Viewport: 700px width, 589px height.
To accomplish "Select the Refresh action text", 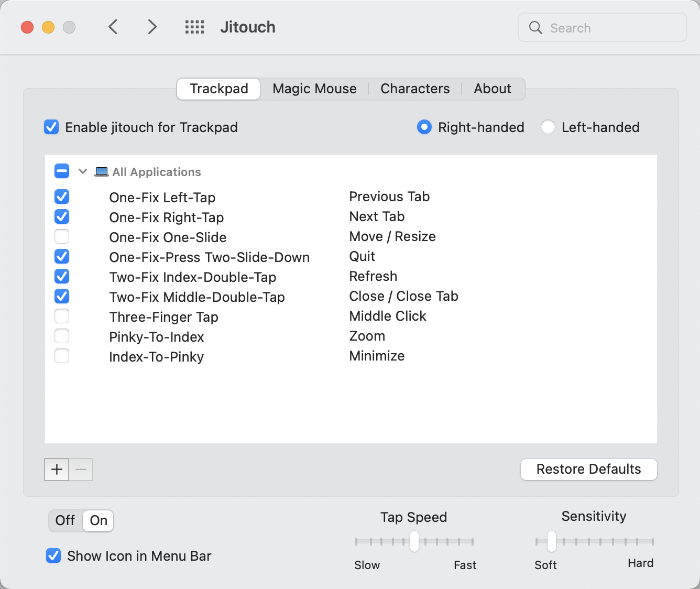I will (x=373, y=276).
